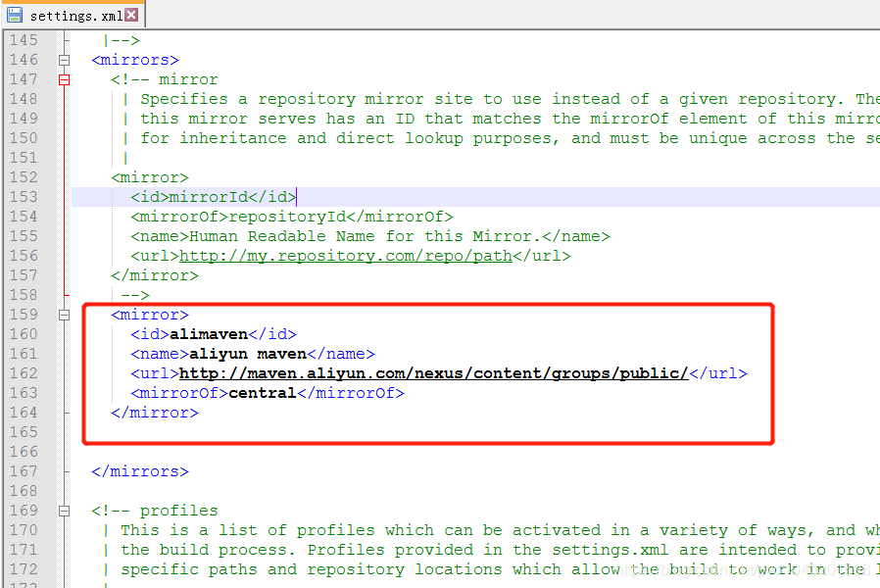
Task: Close the settings.xml tab
Action: point(131,15)
